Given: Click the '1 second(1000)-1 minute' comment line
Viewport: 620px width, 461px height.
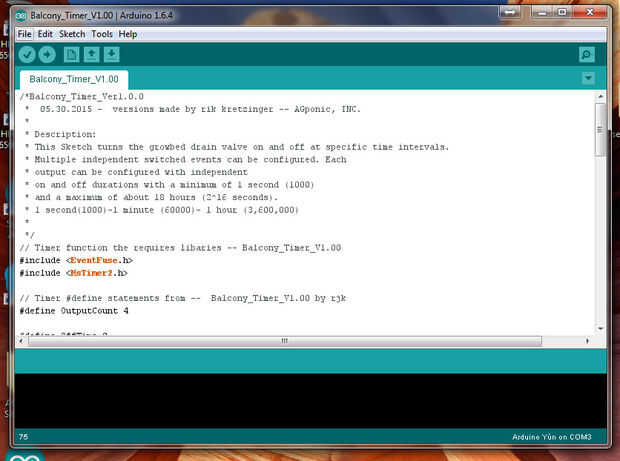Looking at the screenshot, I should pos(161,210).
